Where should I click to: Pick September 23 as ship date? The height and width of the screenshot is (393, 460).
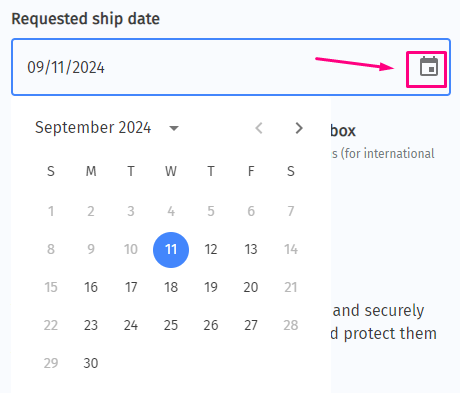pyautogui.click(x=91, y=325)
